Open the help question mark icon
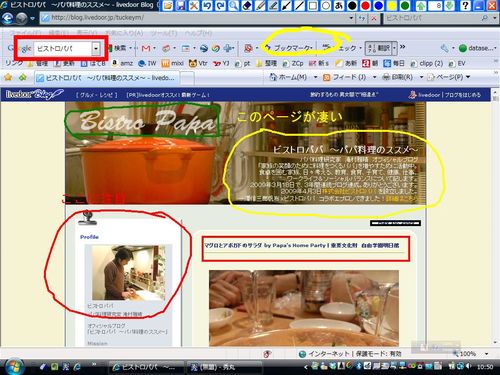Image resolution: width=500 pixels, height=375 pixels. pos(465,6)
